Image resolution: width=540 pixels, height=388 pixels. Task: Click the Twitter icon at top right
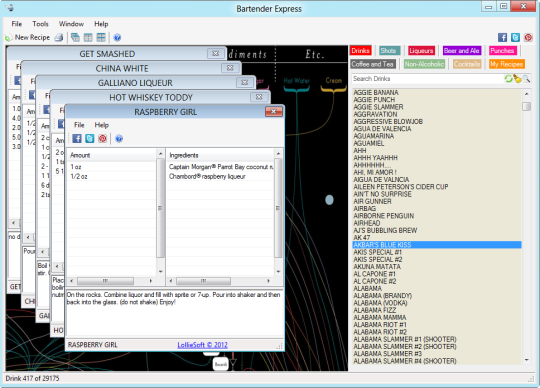click(515, 38)
